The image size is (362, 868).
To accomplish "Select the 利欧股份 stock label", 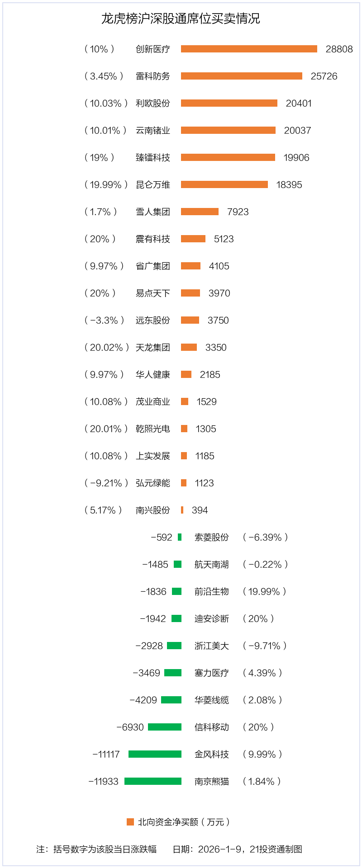I will tap(153, 103).
